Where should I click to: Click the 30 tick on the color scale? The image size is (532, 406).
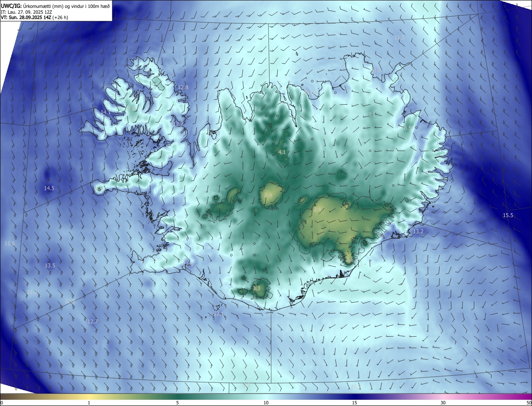[443, 403]
